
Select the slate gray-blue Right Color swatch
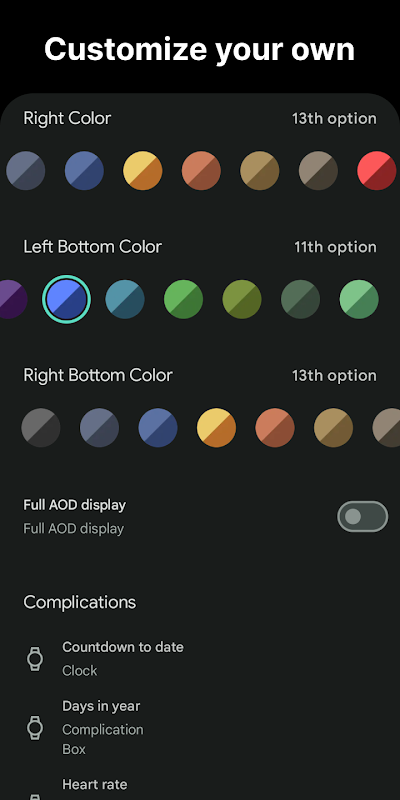pyautogui.click(x=26, y=170)
